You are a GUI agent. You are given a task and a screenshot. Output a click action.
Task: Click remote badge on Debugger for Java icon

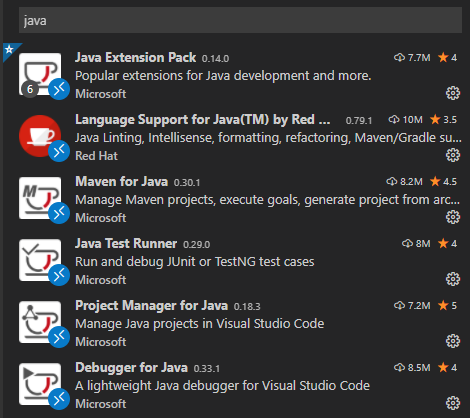point(59,399)
